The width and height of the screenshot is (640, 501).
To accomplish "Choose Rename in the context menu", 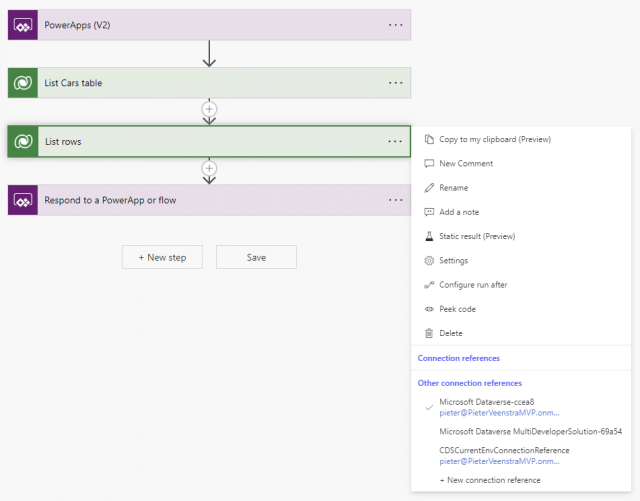I will 521,188.
